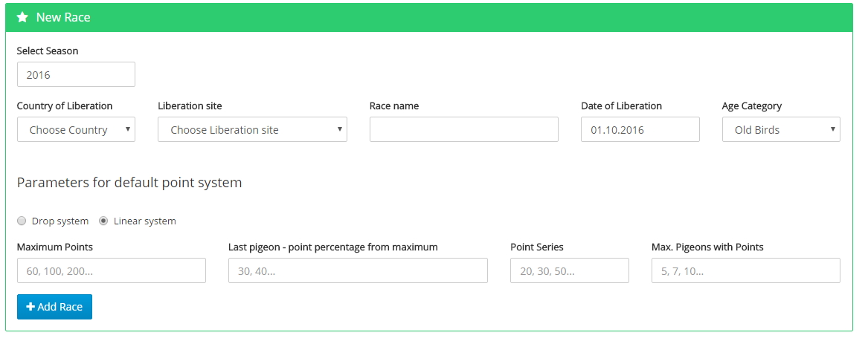Focus the Last pigeon point percentage field

click(358, 271)
